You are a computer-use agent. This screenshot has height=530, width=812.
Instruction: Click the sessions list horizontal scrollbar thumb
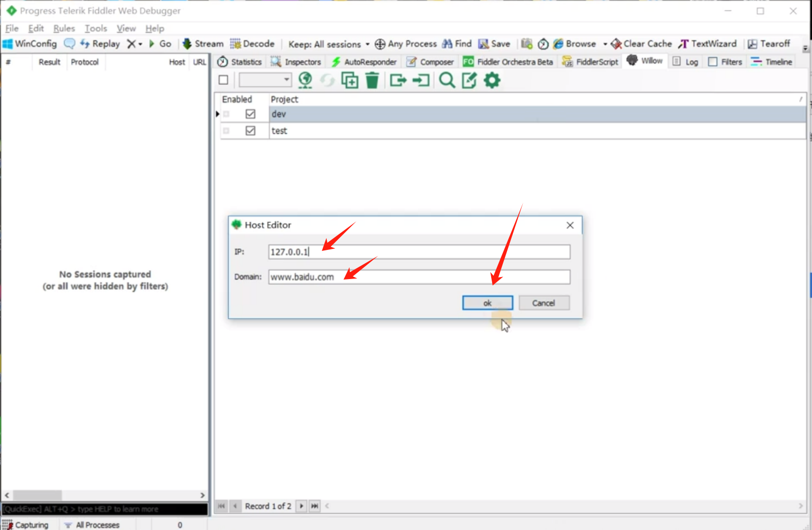38,495
